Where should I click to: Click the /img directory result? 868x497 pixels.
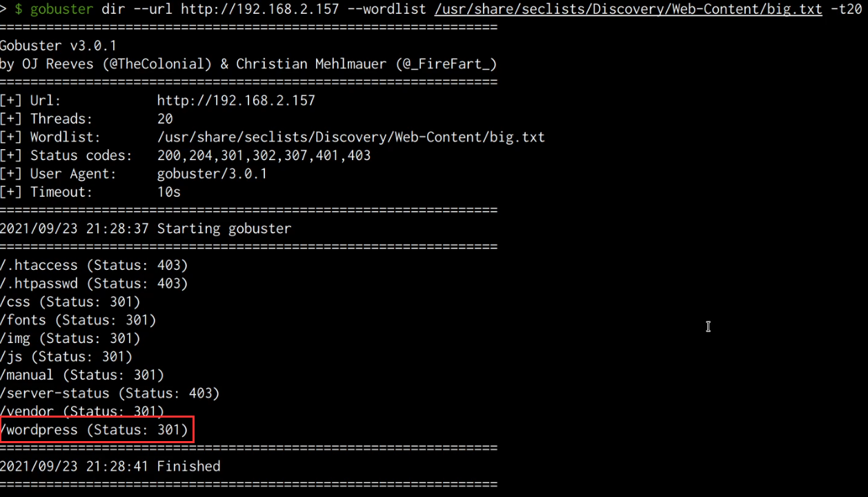pyautogui.click(x=70, y=338)
